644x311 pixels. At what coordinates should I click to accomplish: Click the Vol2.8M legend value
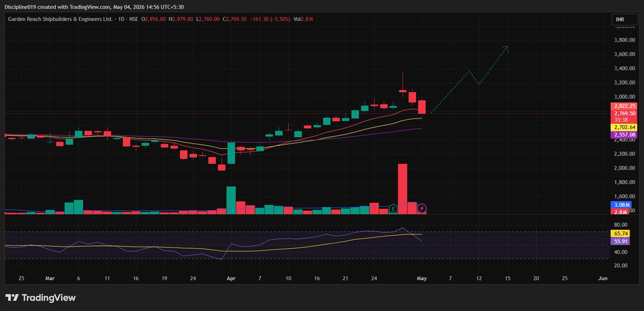click(x=303, y=19)
